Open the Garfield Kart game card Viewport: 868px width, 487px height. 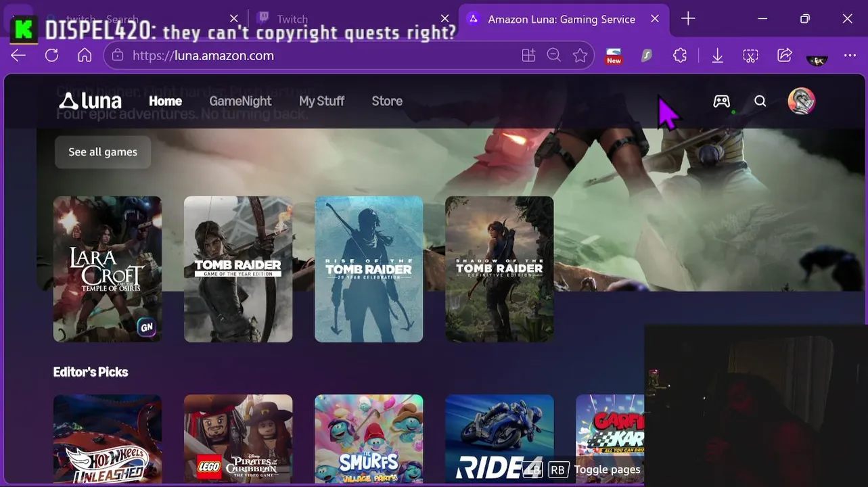(610, 440)
